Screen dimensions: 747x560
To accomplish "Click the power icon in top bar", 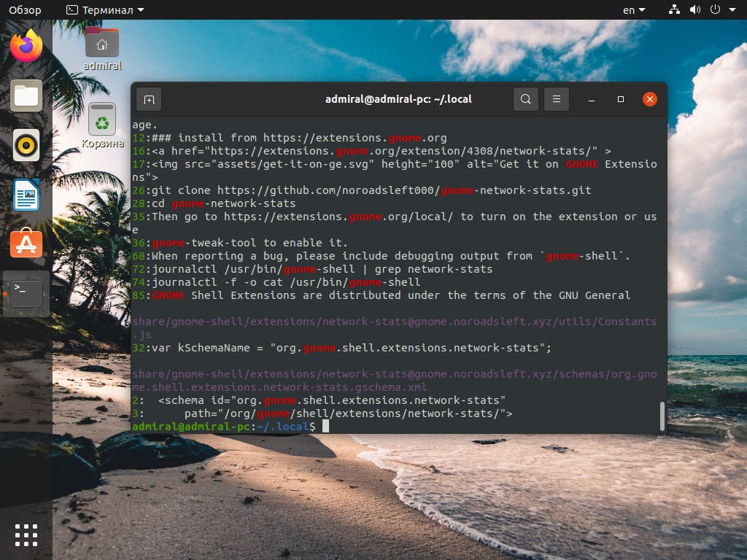I will (x=715, y=9).
